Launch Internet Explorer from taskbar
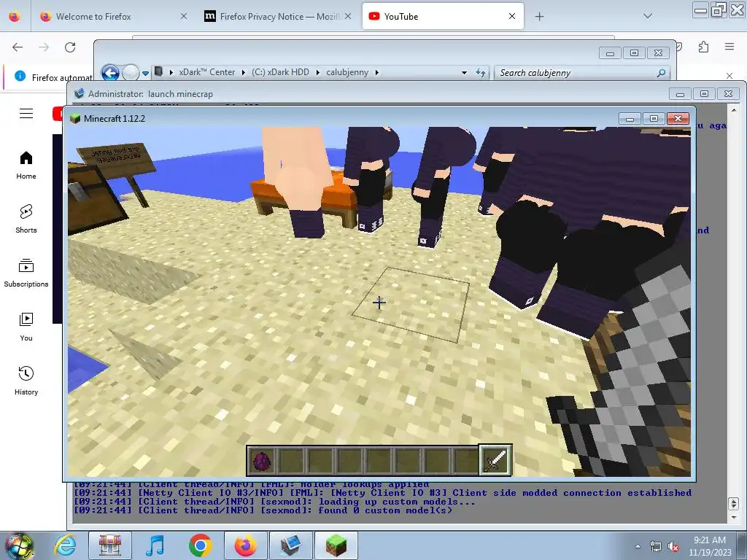The width and height of the screenshot is (747, 560). pyautogui.click(x=65, y=545)
